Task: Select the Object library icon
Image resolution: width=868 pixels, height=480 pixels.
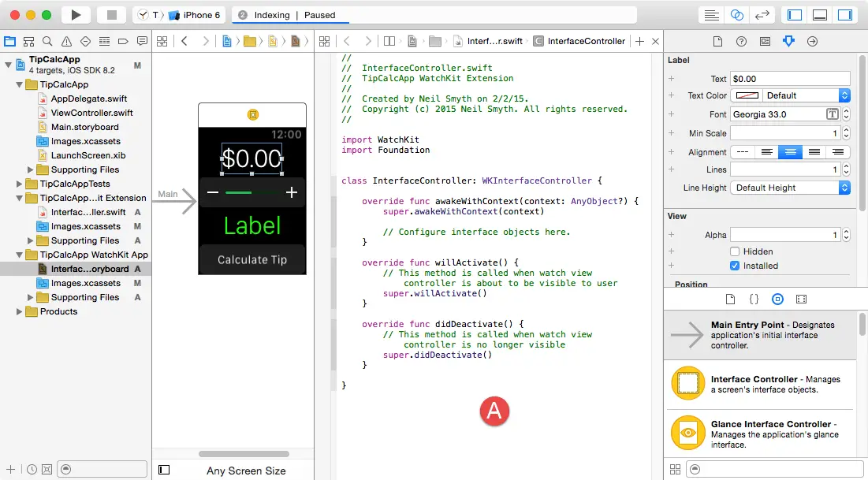Action: click(777, 300)
